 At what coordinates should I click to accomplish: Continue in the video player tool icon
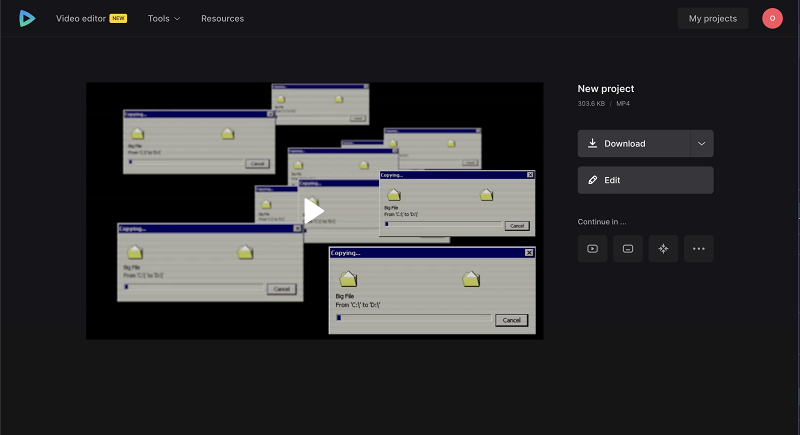pos(592,249)
